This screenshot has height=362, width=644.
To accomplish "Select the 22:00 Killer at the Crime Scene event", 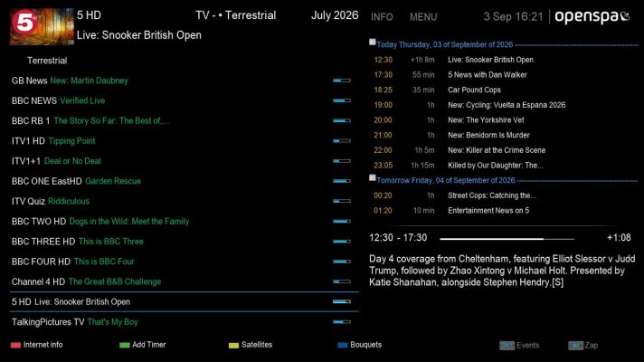I will click(x=504, y=150).
